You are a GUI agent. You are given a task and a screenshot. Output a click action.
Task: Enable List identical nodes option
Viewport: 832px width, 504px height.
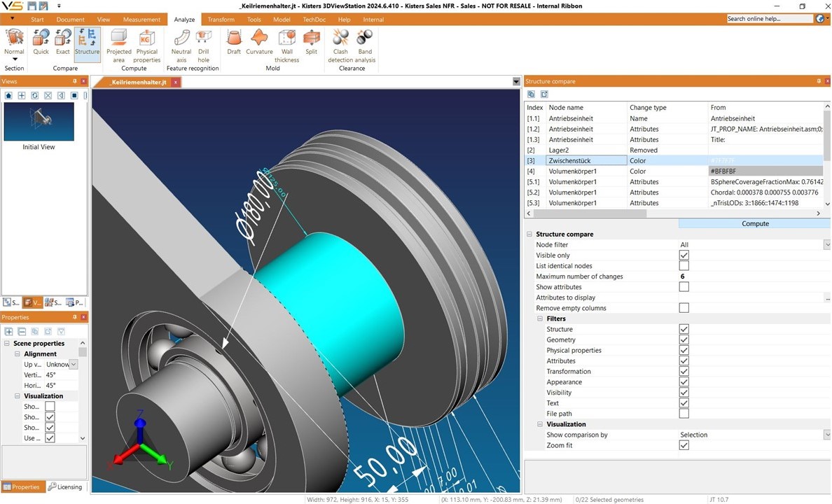point(684,265)
